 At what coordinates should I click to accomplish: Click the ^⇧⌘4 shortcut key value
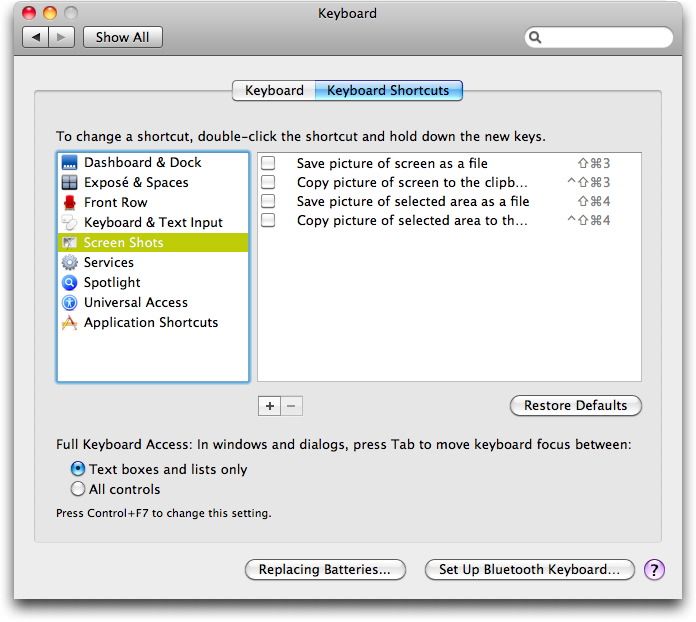[589, 221]
